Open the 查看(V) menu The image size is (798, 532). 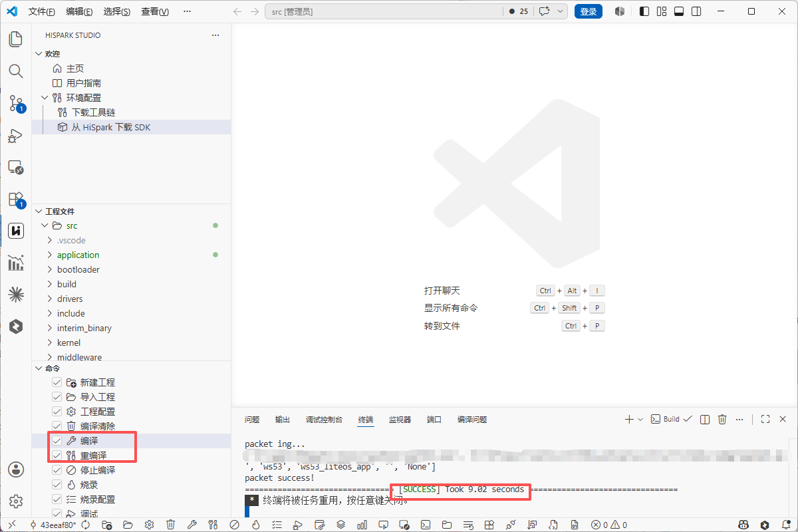pos(155,12)
